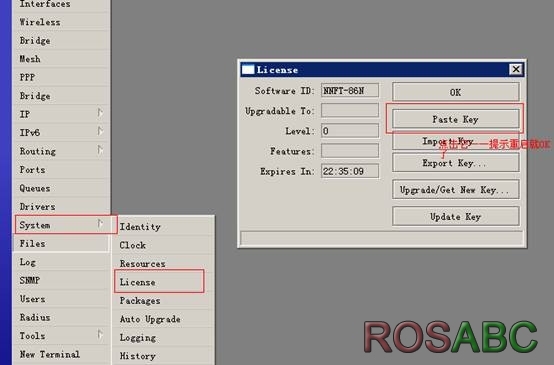This screenshot has height=365, width=554.
Task: Expand the Routing submenu arrow
Action: coord(100,150)
